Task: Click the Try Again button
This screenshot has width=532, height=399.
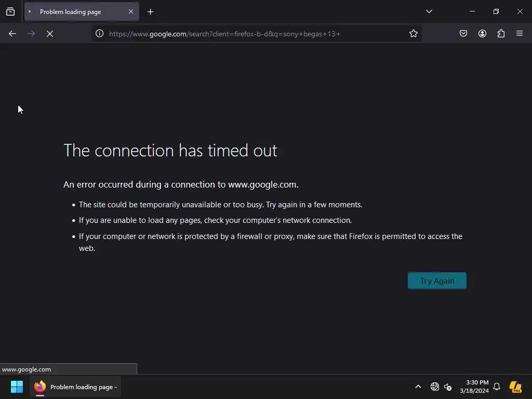Action: click(x=437, y=281)
